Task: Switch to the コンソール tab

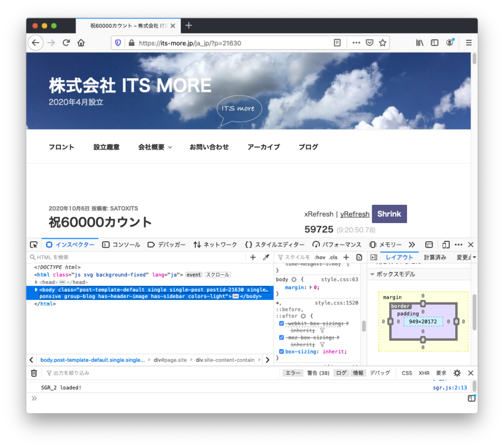Action: pyautogui.click(x=122, y=245)
